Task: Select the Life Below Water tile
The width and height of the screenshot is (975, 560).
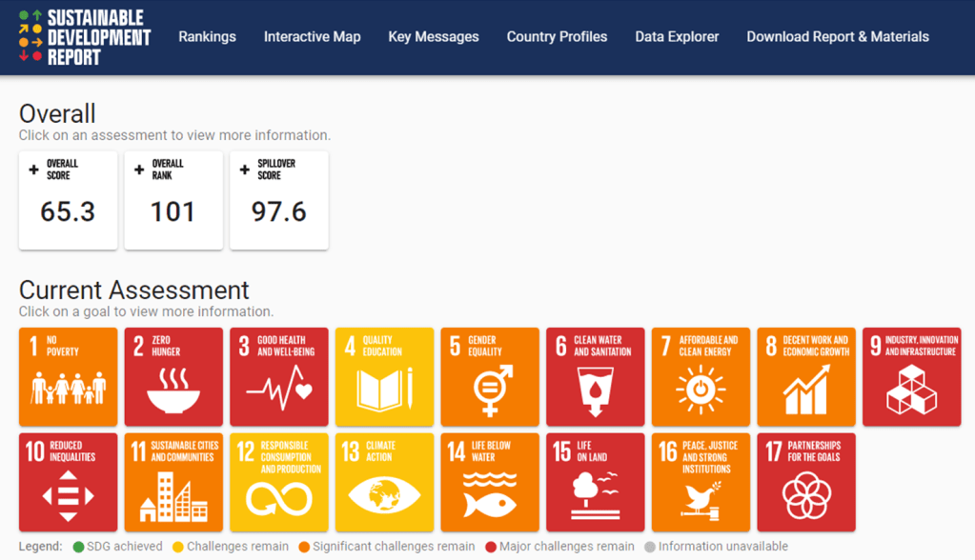Action: tap(490, 482)
